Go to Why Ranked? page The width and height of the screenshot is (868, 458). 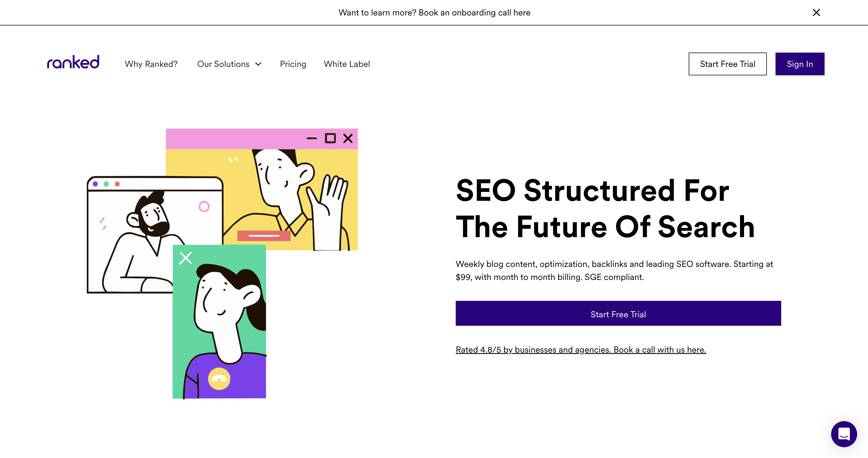pos(151,64)
